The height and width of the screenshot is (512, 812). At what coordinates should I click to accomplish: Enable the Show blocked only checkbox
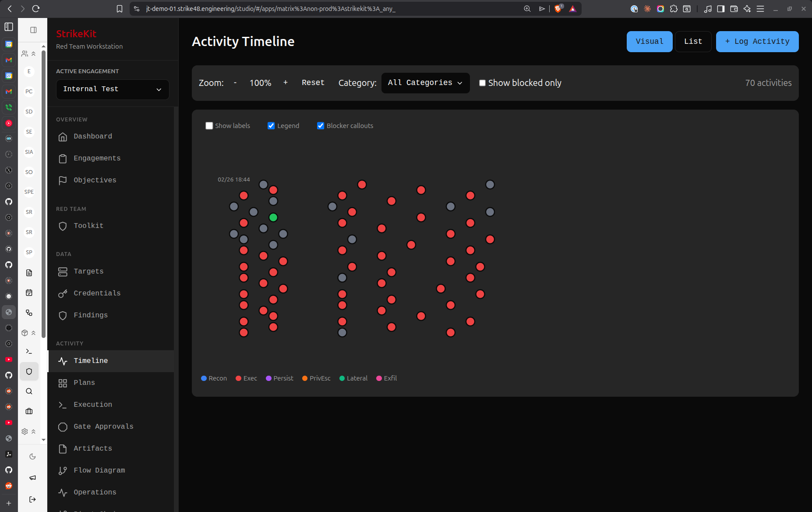[x=482, y=83]
